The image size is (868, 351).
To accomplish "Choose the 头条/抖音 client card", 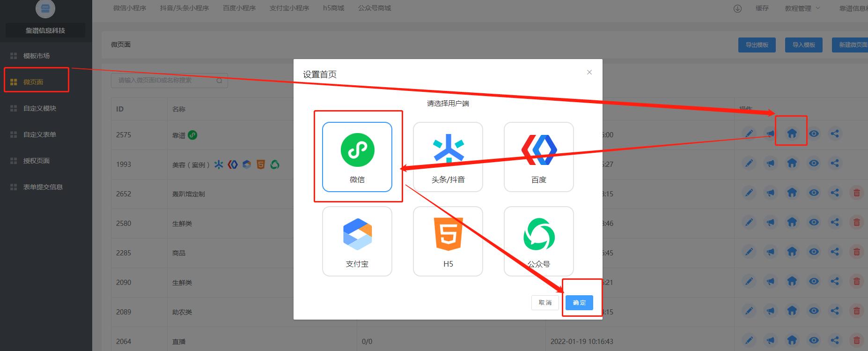I will click(x=448, y=157).
